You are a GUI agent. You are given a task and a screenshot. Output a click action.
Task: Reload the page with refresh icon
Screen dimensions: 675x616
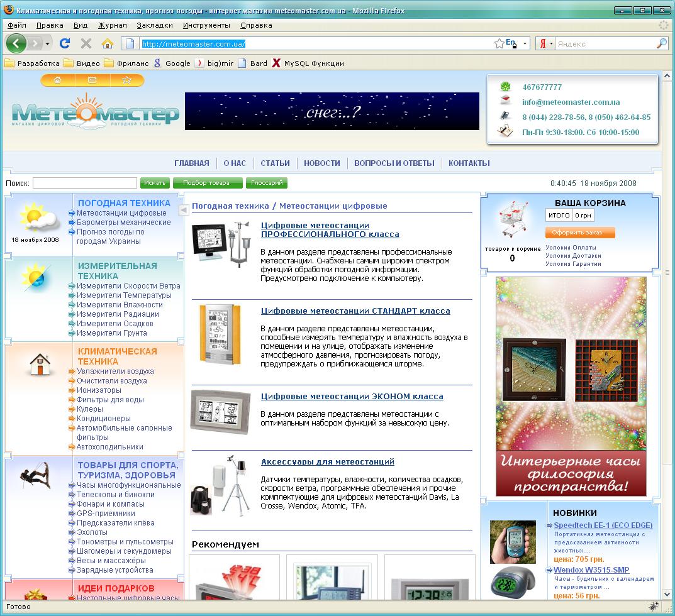(65, 43)
